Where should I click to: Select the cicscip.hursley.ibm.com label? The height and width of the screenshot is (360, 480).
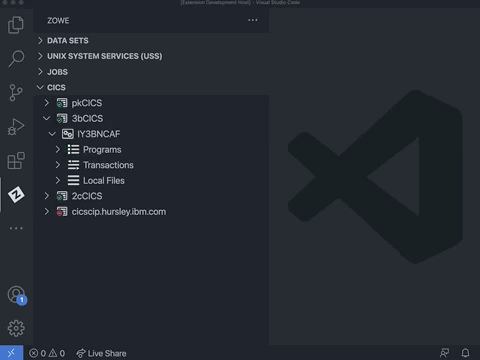click(119, 212)
